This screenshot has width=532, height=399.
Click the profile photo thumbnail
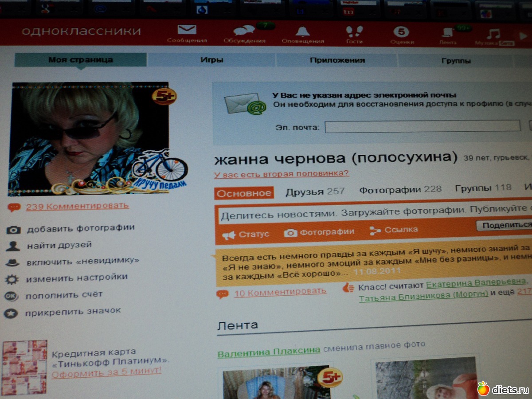pos(89,138)
